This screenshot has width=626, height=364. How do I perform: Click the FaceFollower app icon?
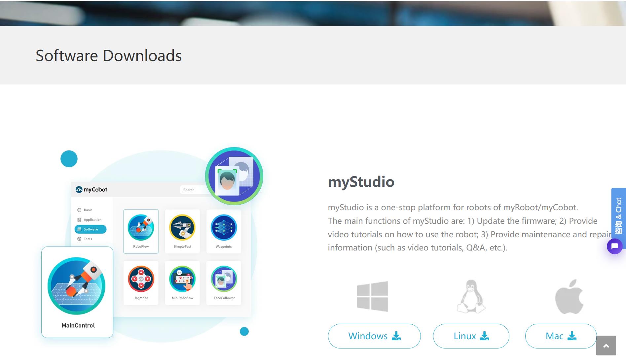point(224,279)
